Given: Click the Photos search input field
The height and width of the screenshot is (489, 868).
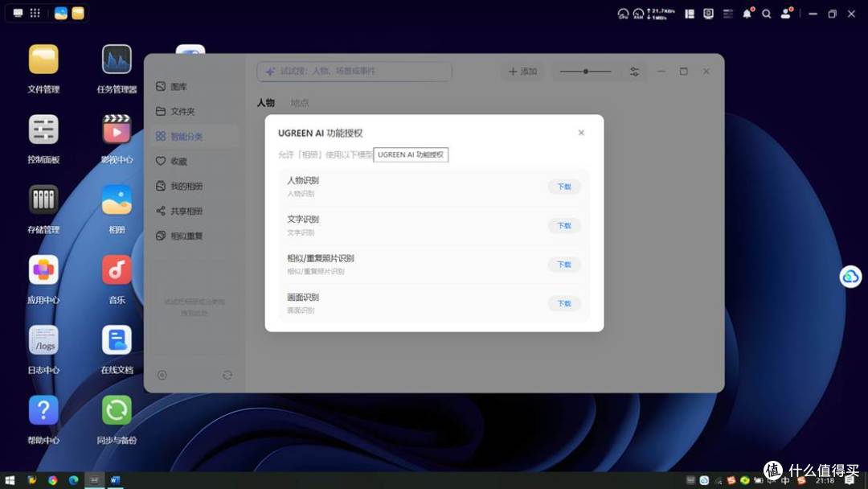Looking at the screenshot, I should pyautogui.click(x=354, y=72).
